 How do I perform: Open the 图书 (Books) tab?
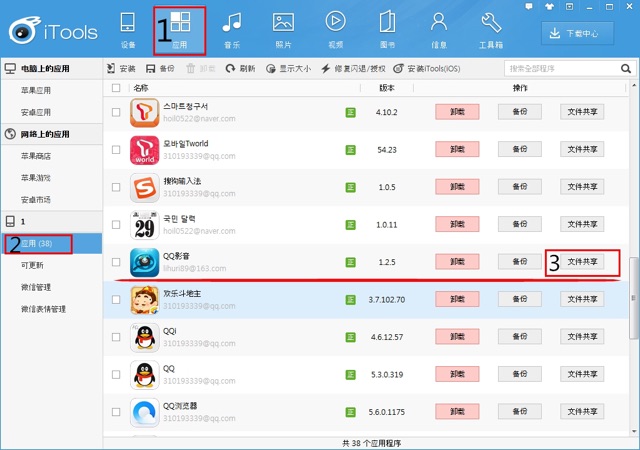[x=387, y=31]
